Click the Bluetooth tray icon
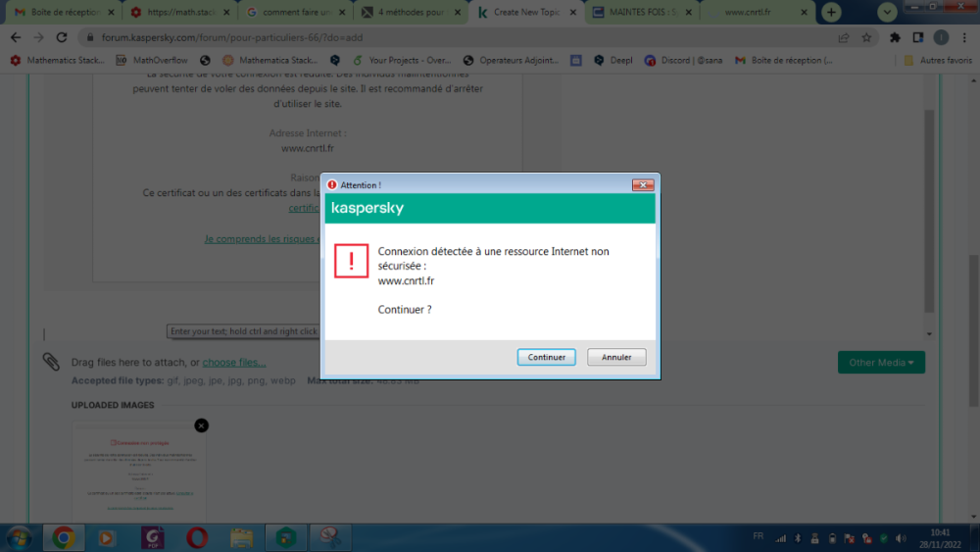 (x=798, y=538)
